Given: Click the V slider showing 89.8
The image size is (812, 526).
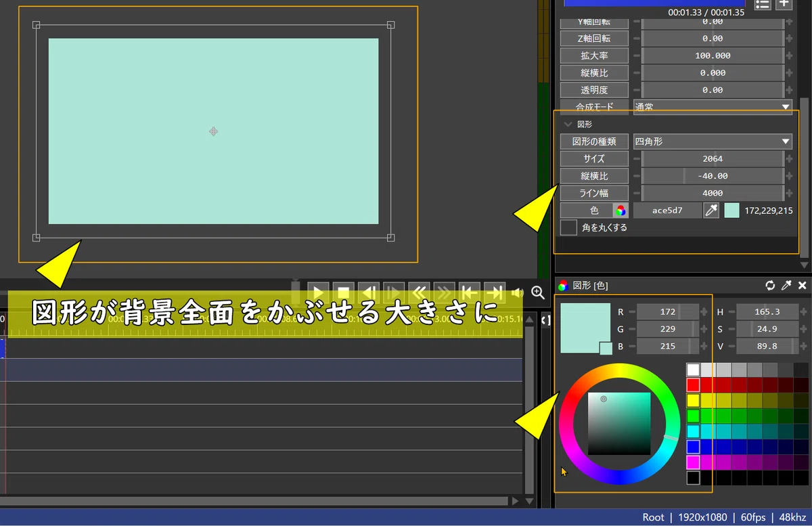Looking at the screenshot, I should click(767, 346).
